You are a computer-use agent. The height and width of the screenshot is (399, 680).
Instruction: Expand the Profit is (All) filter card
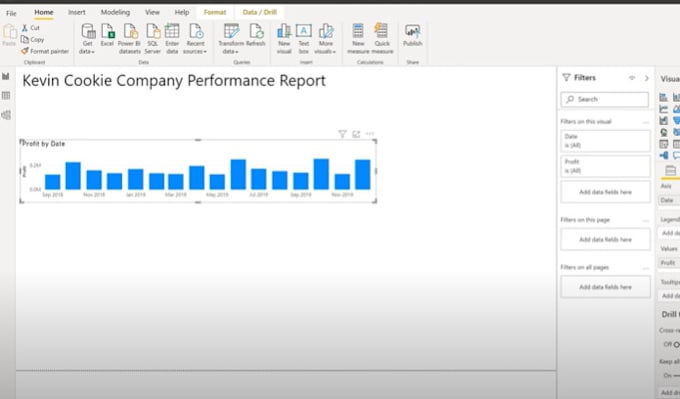click(605, 166)
